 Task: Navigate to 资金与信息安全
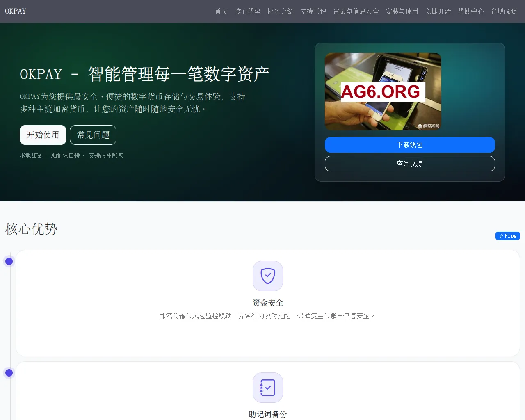click(356, 11)
